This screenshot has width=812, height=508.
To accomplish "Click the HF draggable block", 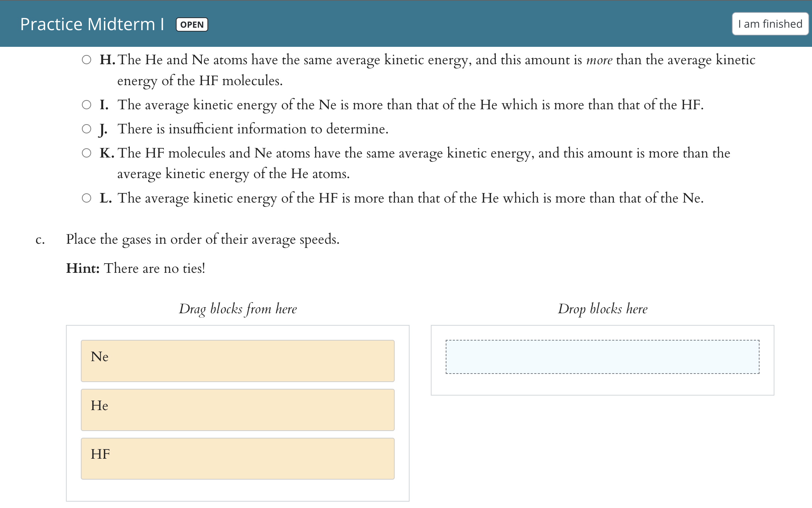I will [238, 459].
